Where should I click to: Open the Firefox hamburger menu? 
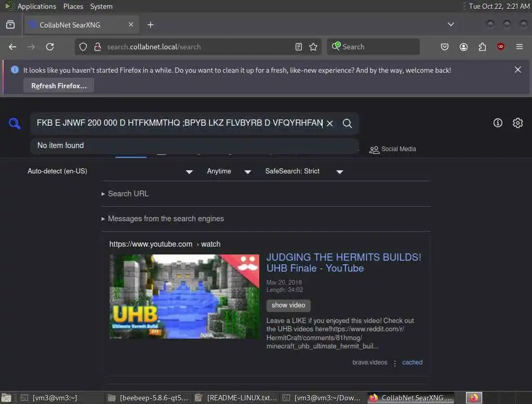pos(520,46)
